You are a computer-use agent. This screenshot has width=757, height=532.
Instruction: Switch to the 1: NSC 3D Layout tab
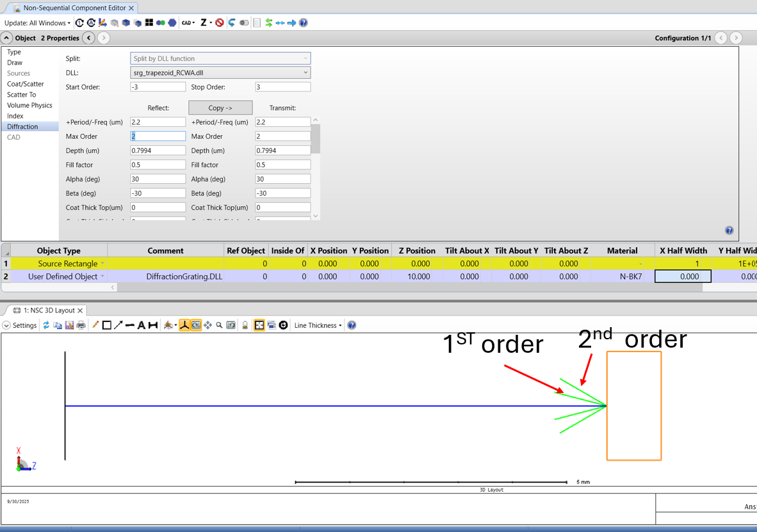49,310
